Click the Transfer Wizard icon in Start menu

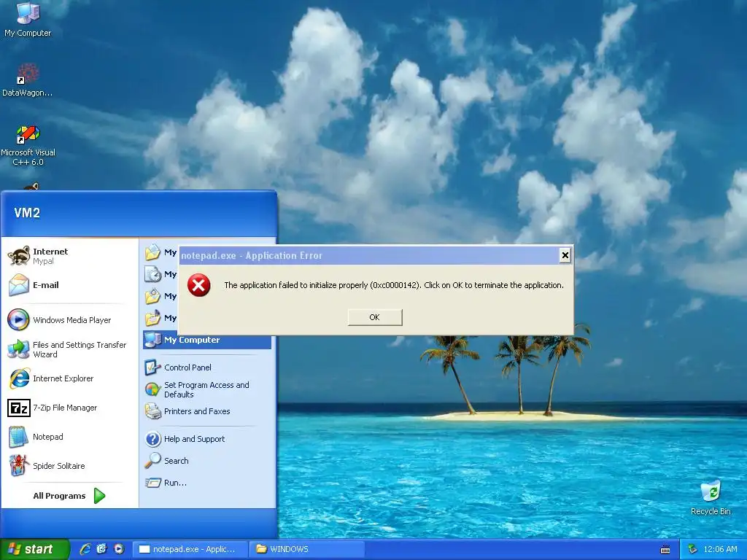click(x=18, y=349)
